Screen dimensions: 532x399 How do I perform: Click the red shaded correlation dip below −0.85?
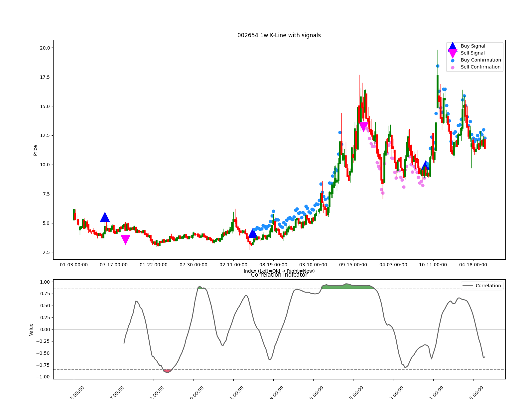pyautogui.click(x=167, y=371)
